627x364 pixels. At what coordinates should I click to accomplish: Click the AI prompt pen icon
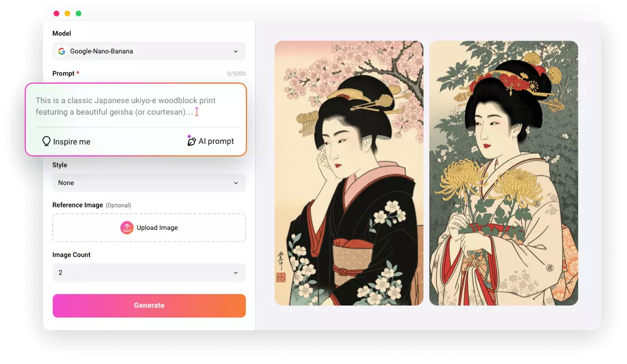[x=191, y=140]
